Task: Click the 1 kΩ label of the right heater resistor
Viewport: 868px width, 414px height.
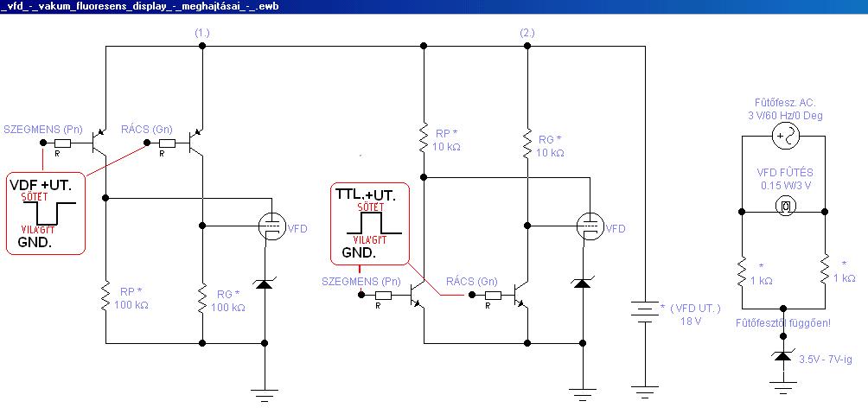Action: (x=844, y=277)
